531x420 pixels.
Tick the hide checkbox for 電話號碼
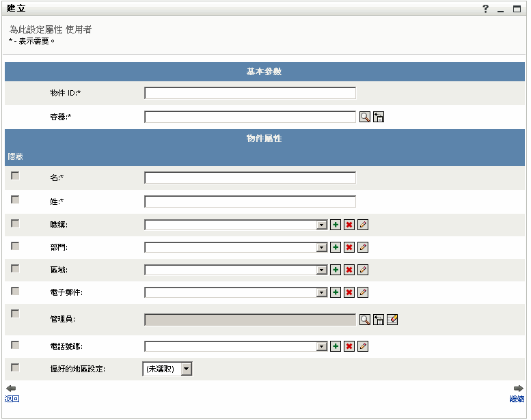[x=15, y=345]
